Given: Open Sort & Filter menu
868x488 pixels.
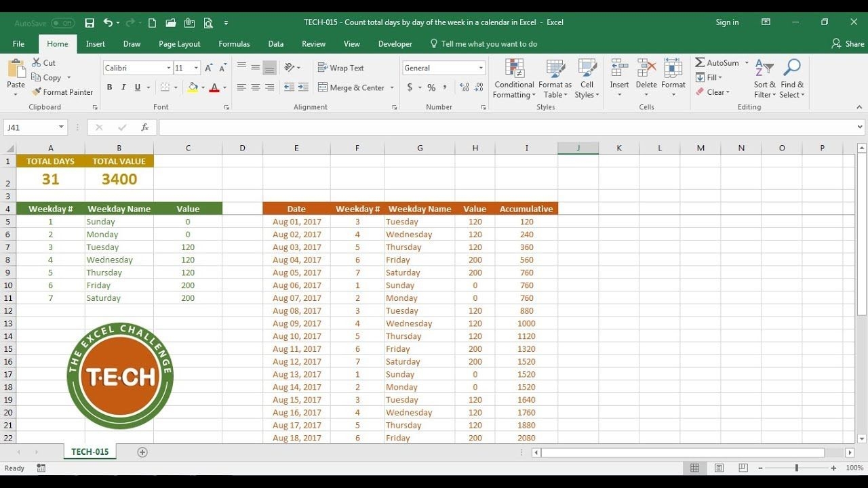Looking at the screenshot, I should point(764,79).
